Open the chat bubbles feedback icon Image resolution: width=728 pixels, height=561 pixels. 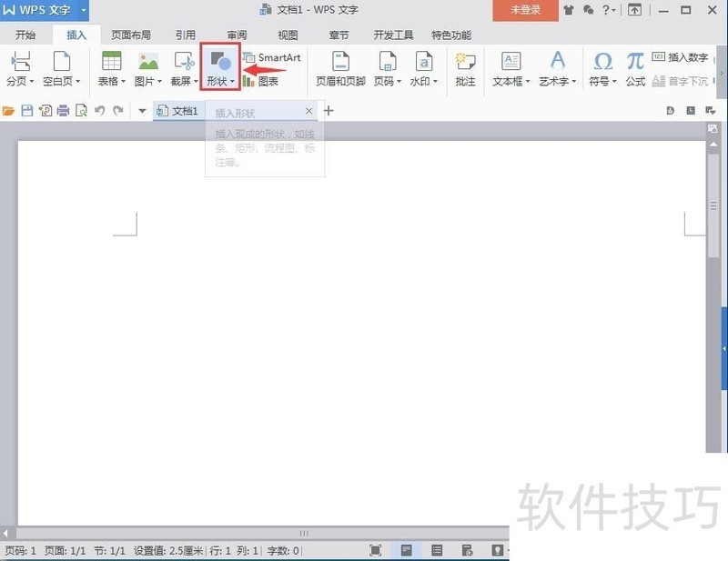tap(588, 10)
